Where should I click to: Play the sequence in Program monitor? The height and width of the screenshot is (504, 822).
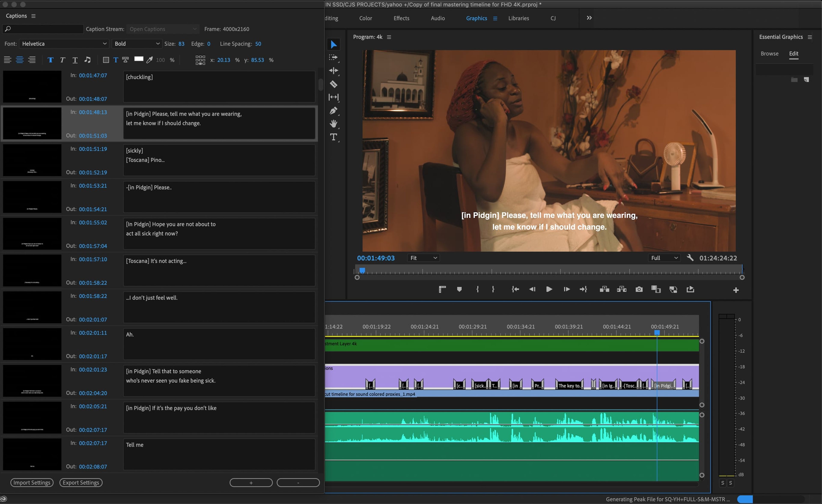(549, 289)
